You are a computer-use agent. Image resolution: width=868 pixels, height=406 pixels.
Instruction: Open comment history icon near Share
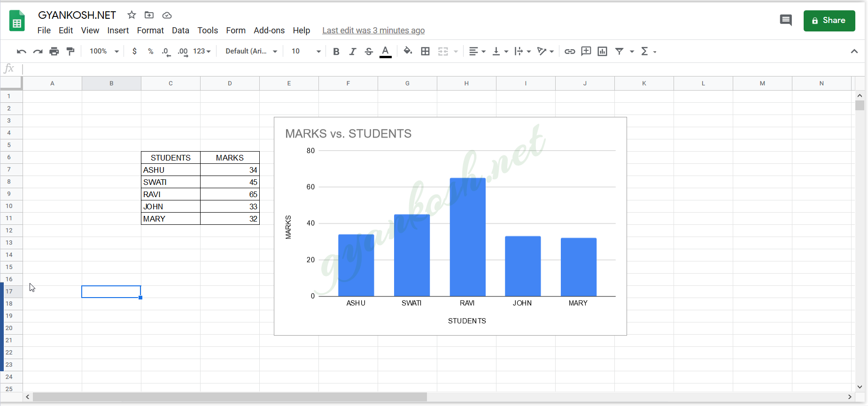pyautogui.click(x=786, y=20)
